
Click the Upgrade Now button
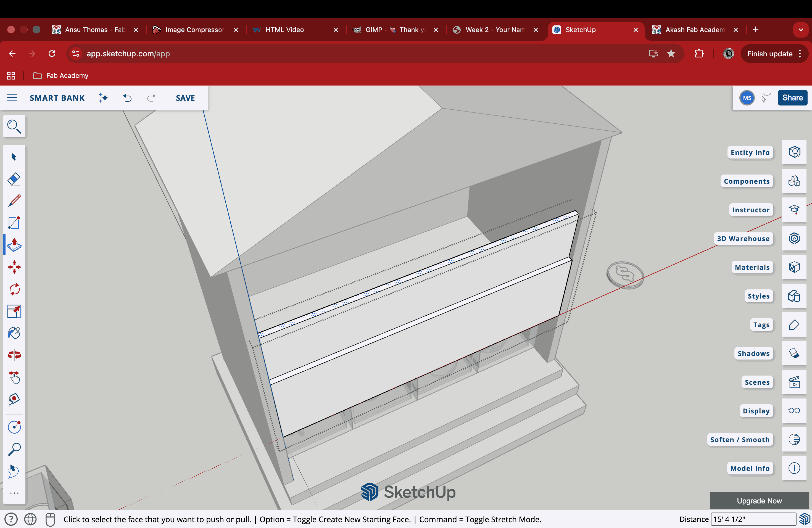click(759, 501)
